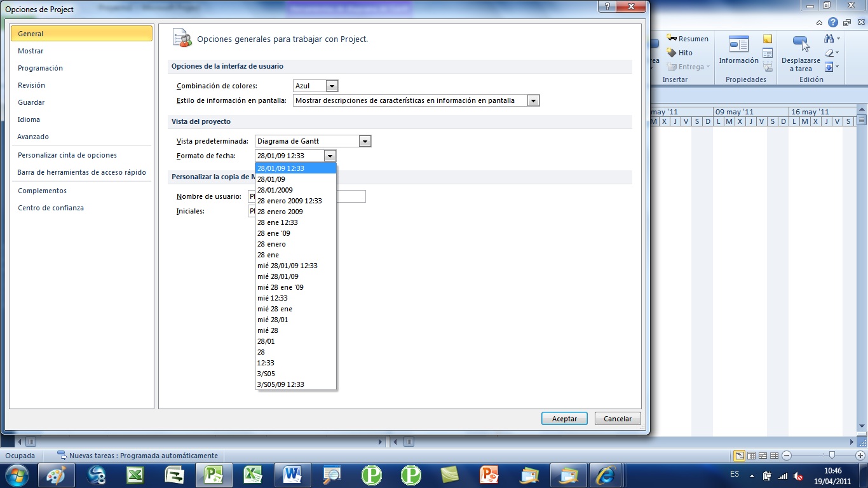
Task: Select the Mostrar options category
Action: pyautogui.click(x=82, y=51)
